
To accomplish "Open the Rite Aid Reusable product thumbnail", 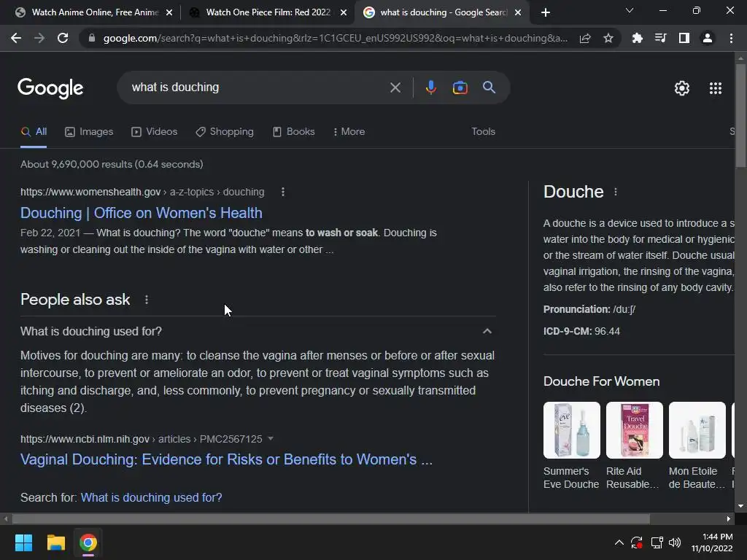I will pos(634,430).
